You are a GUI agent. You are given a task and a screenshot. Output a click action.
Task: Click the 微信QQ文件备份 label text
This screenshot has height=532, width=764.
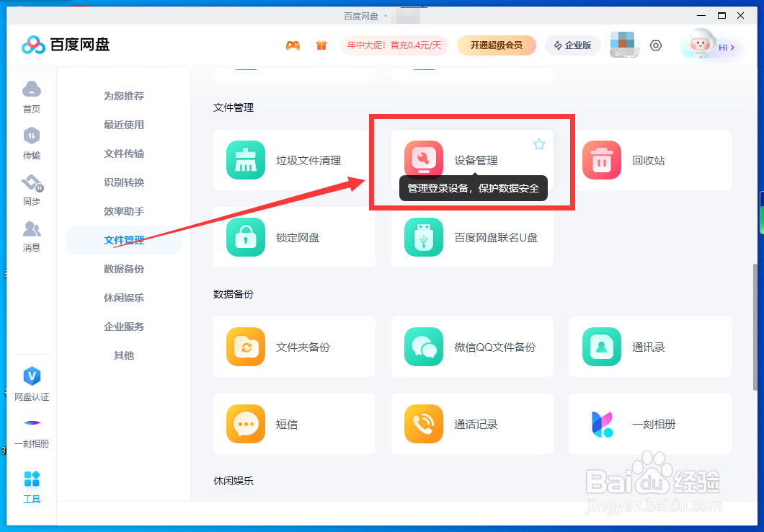pyautogui.click(x=494, y=347)
